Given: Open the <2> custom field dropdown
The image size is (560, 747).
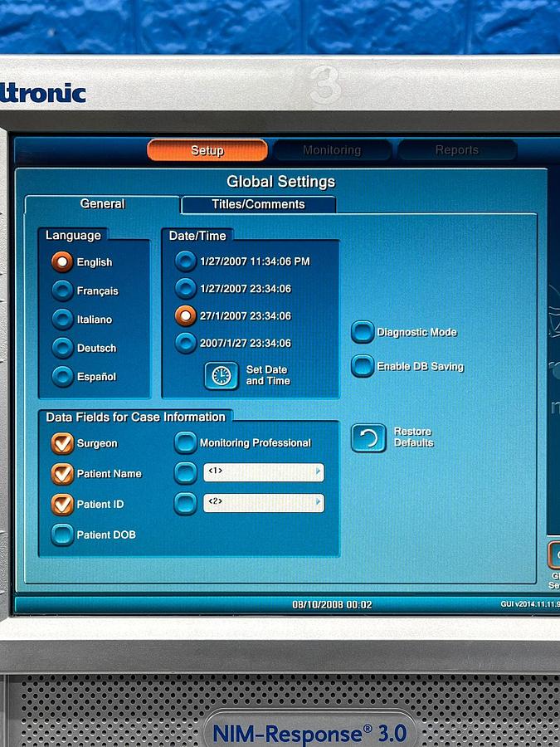Looking at the screenshot, I should [x=318, y=503].
